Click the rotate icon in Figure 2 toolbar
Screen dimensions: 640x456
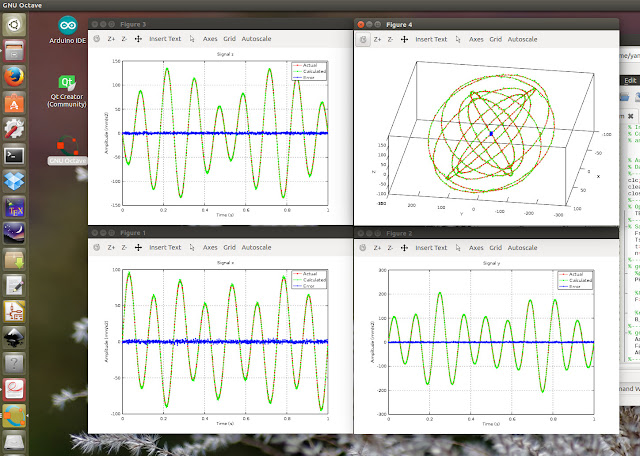coord(363,248)
